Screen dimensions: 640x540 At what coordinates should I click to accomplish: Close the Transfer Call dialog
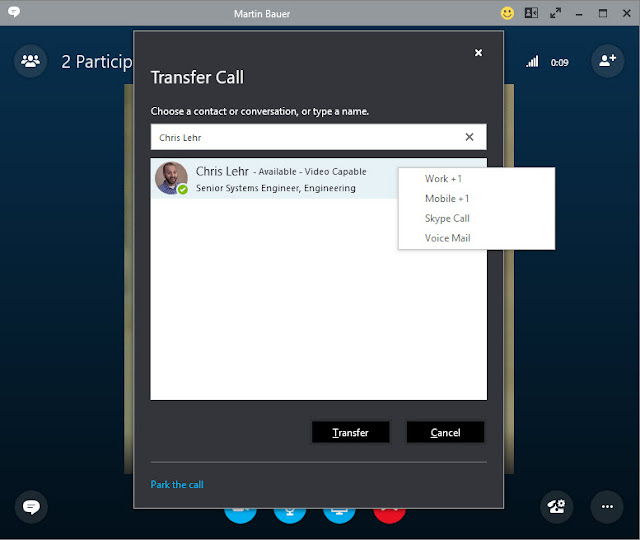[x=478, y=53]
